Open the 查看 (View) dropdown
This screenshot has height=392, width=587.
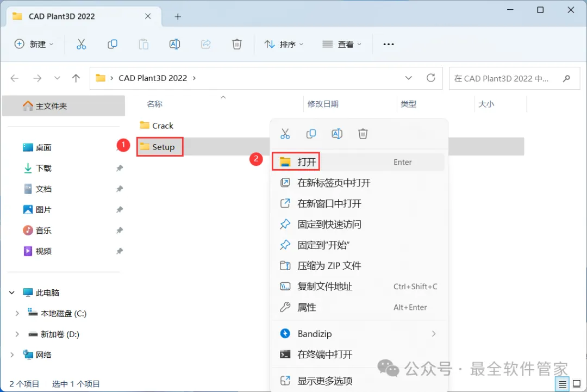(342, 44)
